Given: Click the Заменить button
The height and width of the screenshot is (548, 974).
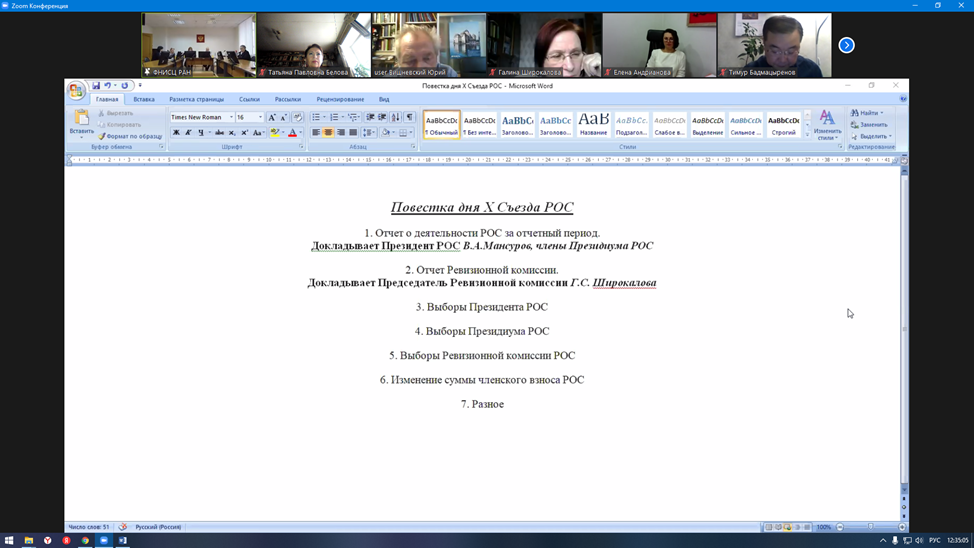Looking at the screenshot, I should click(x=868, y=125).
